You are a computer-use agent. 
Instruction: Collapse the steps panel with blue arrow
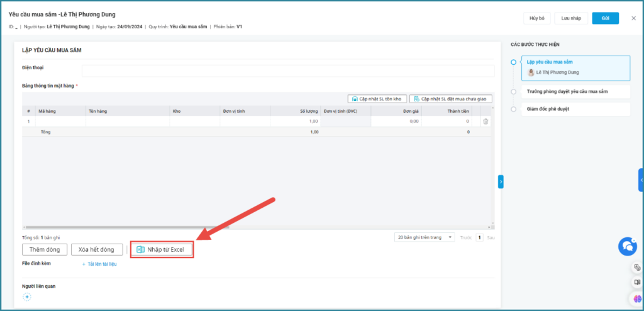501,181
